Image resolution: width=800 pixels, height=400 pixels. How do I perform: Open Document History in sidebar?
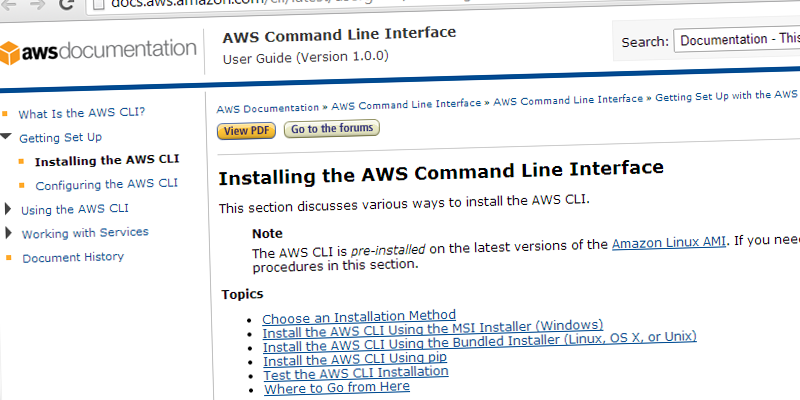(73, 257)
